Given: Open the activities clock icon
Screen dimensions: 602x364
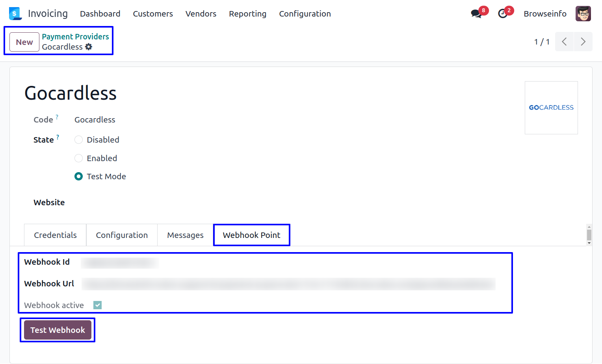Looking at the screenshot, I should 503,14.
